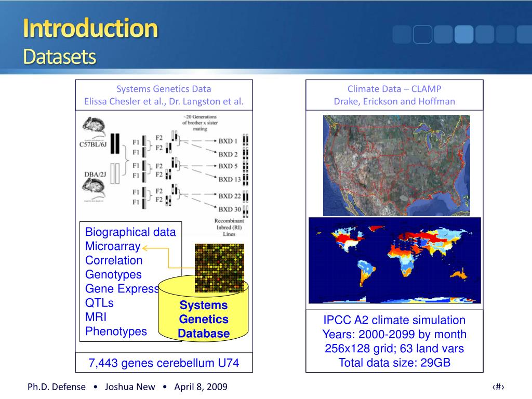Click the 'Datasets' subtitle text

pos(60,57)
